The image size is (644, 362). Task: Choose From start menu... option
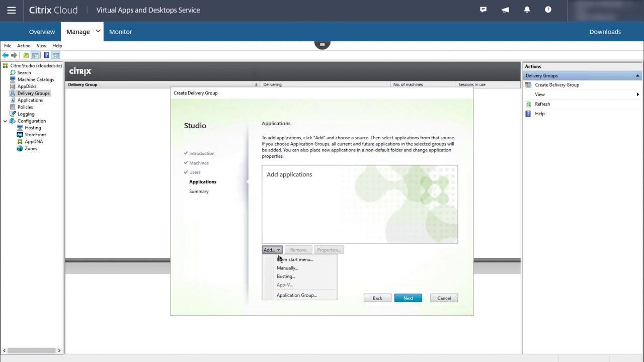point(299,259)
